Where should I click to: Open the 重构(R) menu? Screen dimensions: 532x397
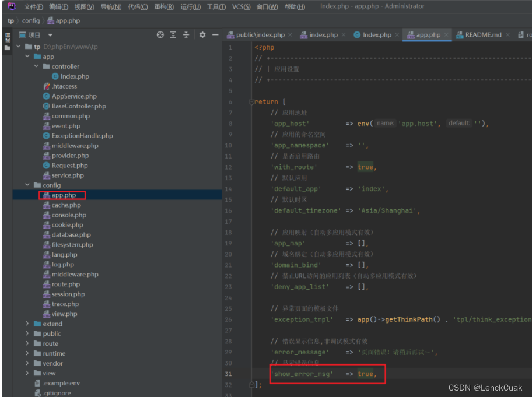point(164,6)
